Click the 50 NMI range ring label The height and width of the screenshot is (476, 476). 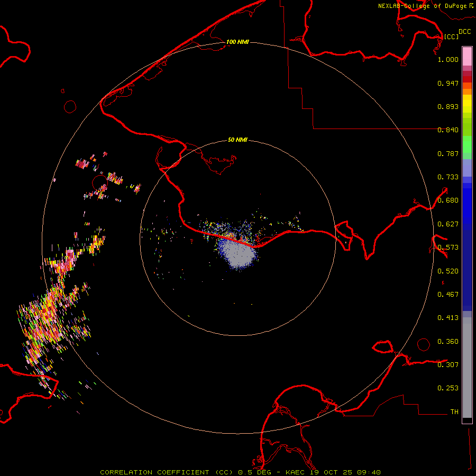click(x=237, y=140)
